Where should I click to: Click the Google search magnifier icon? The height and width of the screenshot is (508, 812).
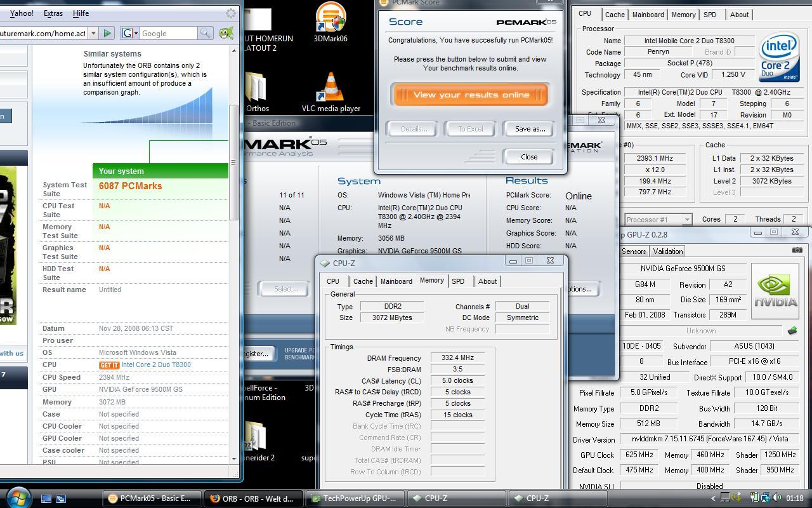pyautogui.click(x=206, y=33)
